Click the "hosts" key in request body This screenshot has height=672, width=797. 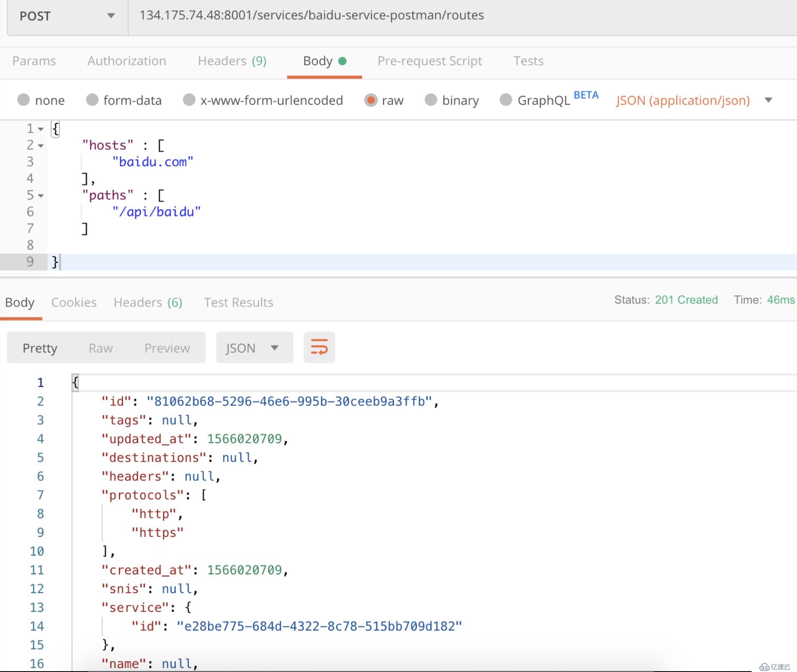point(108,145)
